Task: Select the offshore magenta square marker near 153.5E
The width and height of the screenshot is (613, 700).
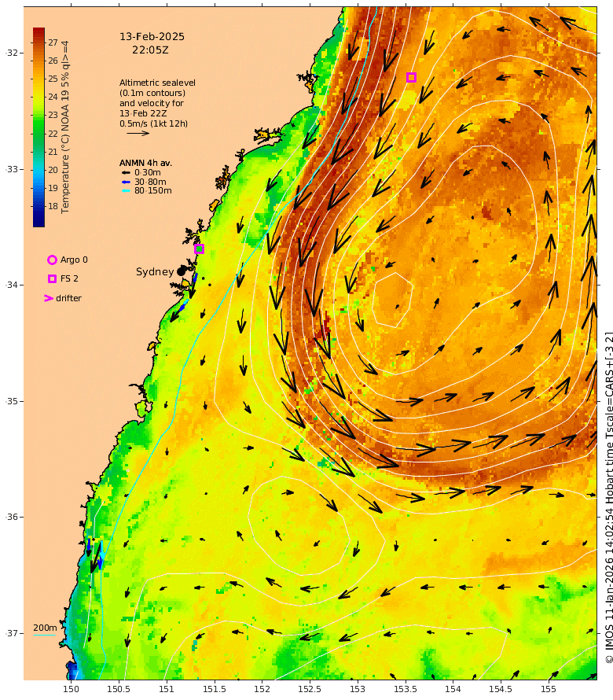Action: pyautogui.click(x=411, y=77)
